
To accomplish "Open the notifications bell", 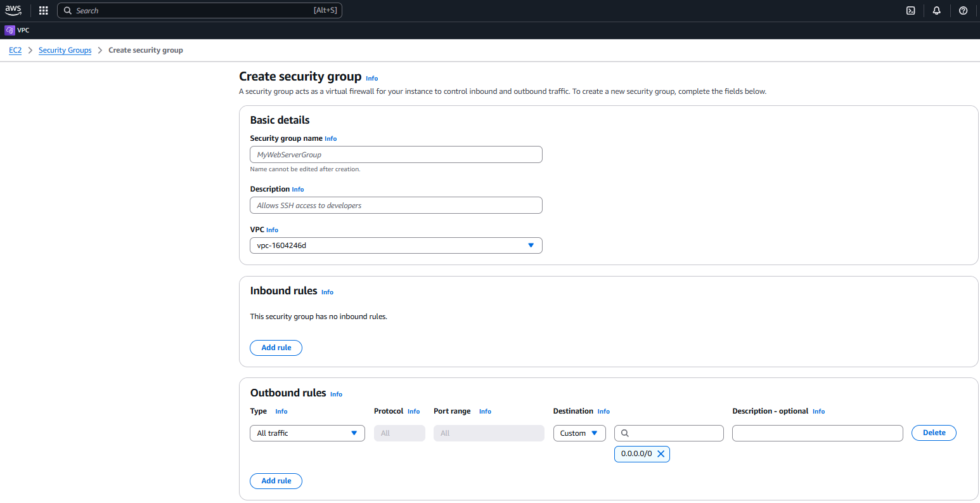I will tap(937, 10).
